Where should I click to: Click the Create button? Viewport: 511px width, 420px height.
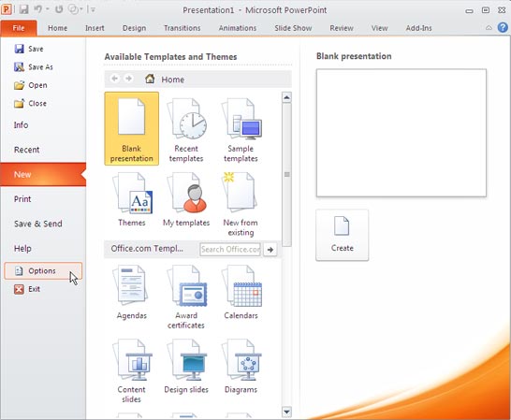click(343, 235)
